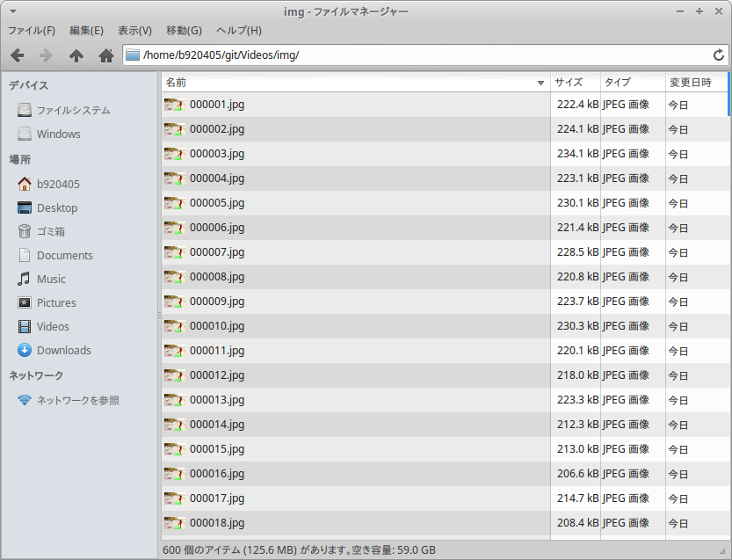Click the status bar item count text

(x=299, y=550)
